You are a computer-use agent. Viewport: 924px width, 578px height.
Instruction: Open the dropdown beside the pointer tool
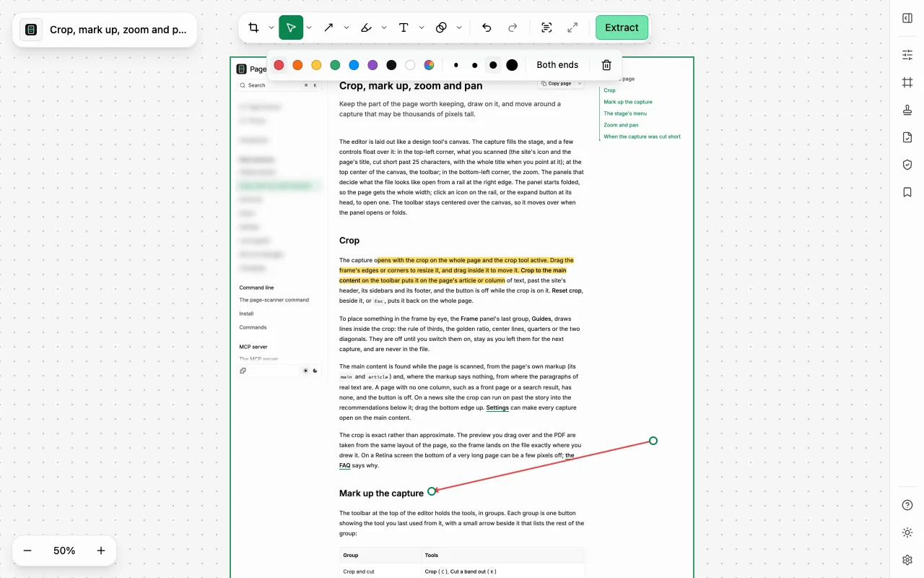click(x=309, y=27)
